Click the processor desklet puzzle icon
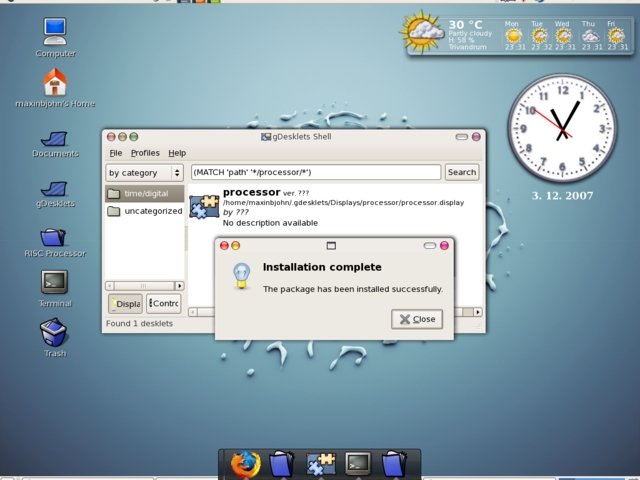The height and width of the screenshot is (480, 640). tap(204, 206)
